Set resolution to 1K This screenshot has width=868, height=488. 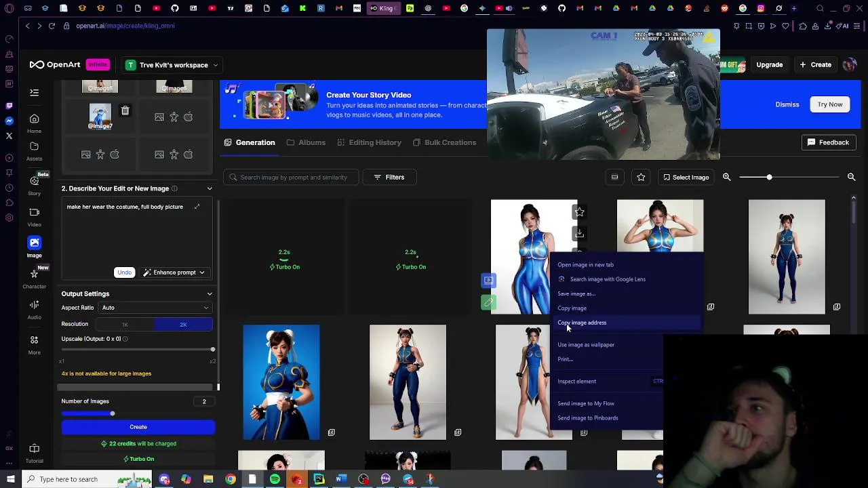click(125, 325)
